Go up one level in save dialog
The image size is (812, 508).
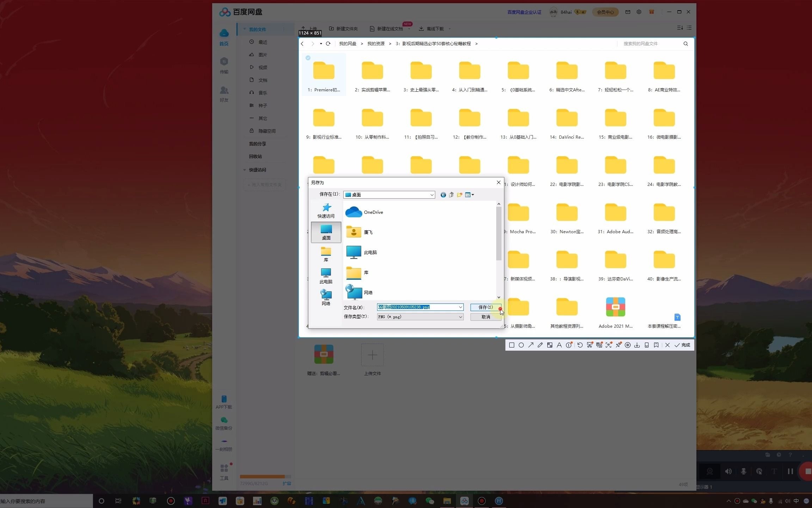[451, 195]
